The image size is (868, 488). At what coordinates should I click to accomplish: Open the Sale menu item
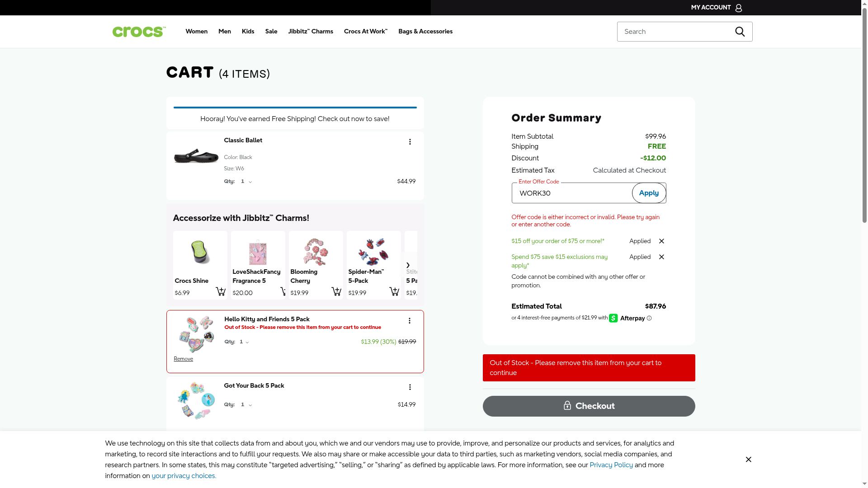(271, 32)
